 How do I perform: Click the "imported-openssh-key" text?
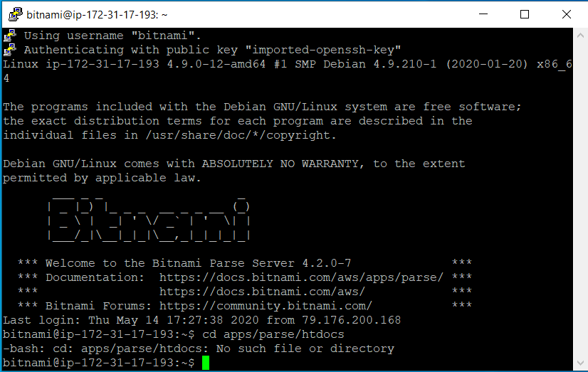[323, 50]
